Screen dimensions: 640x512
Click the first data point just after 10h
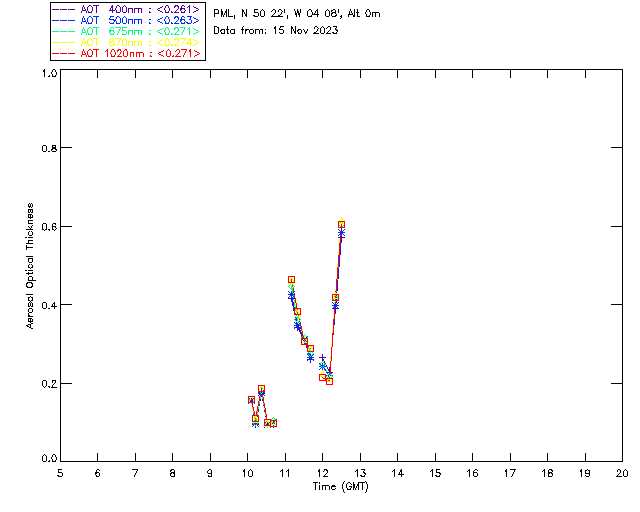[251, 400]
